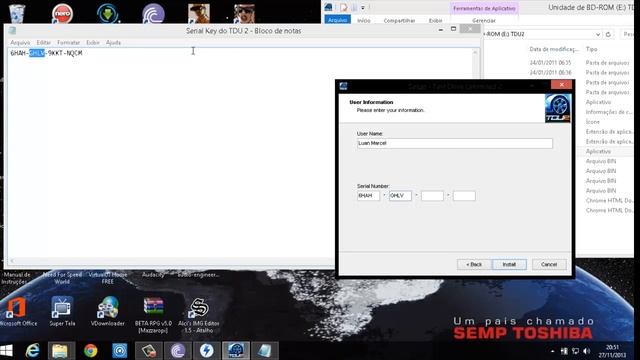The width and height of the screenshot is (640, 360).
Task: Open the green download arrow desktop icon
Action: [x=108, y=13]
